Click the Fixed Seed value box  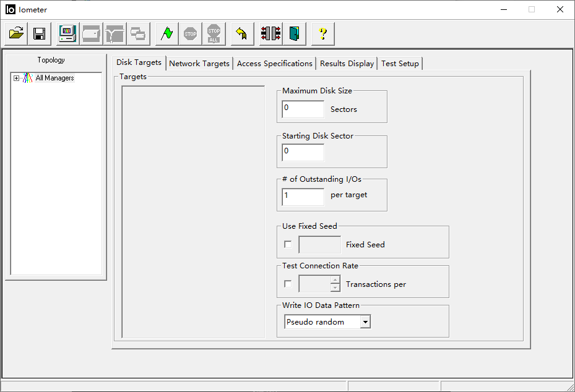(x=320, y=244)
